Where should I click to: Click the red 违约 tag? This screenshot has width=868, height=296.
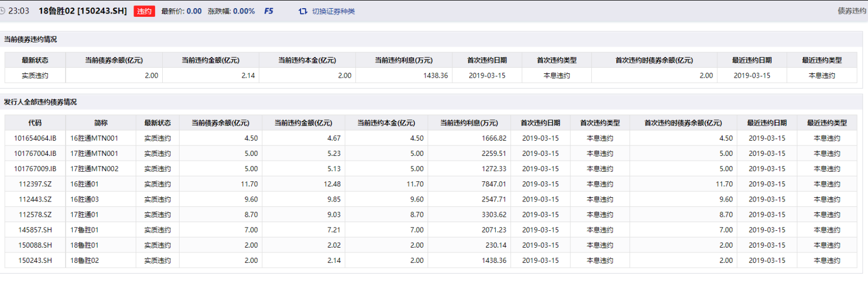tap(144, 11)
